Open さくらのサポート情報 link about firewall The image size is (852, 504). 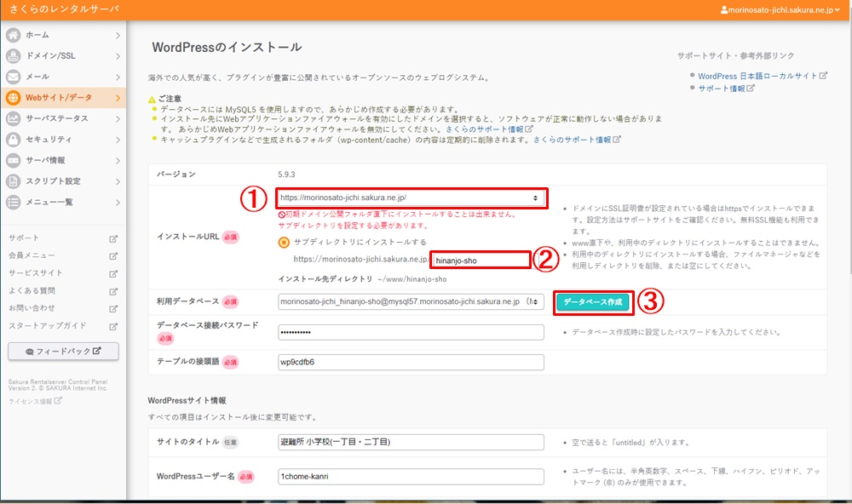[485, 129]
